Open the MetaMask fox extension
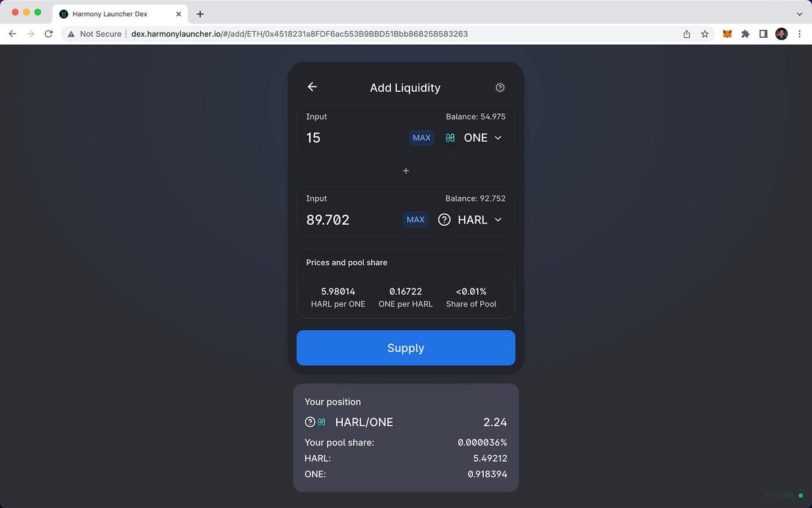 click(x=727, y=34)
